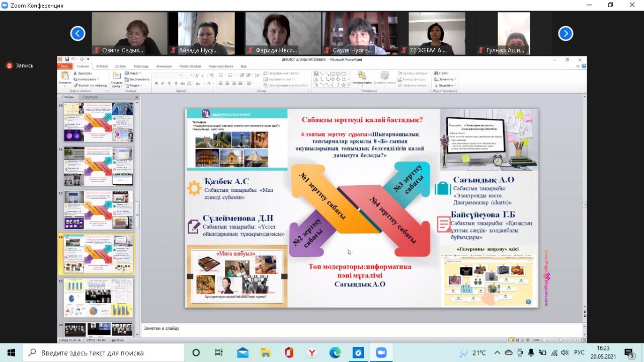The image size is (644, 362).
Task: Click the Cut (Вырезать) scissors button
Action: coord(84,73)
